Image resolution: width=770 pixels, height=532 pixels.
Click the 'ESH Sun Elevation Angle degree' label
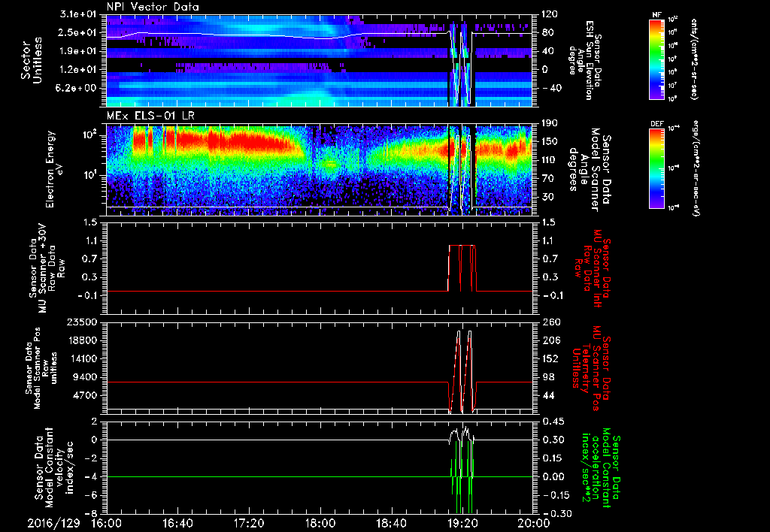pos(584,60)
